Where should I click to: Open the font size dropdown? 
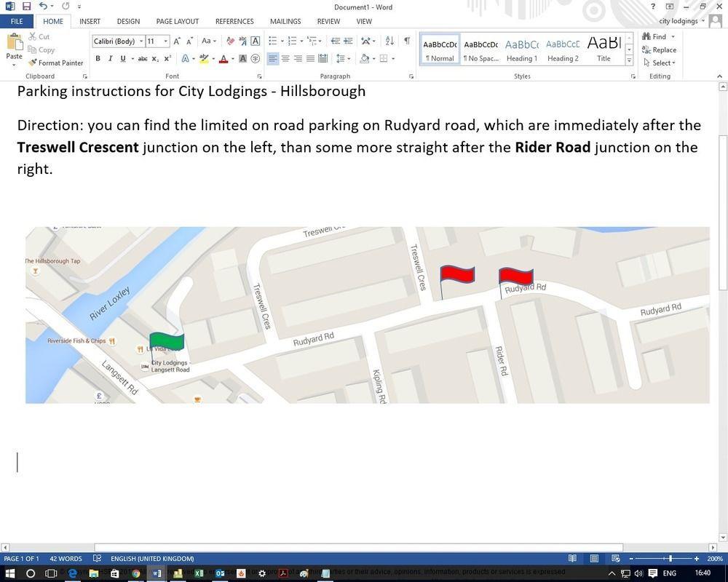point(166,41)
